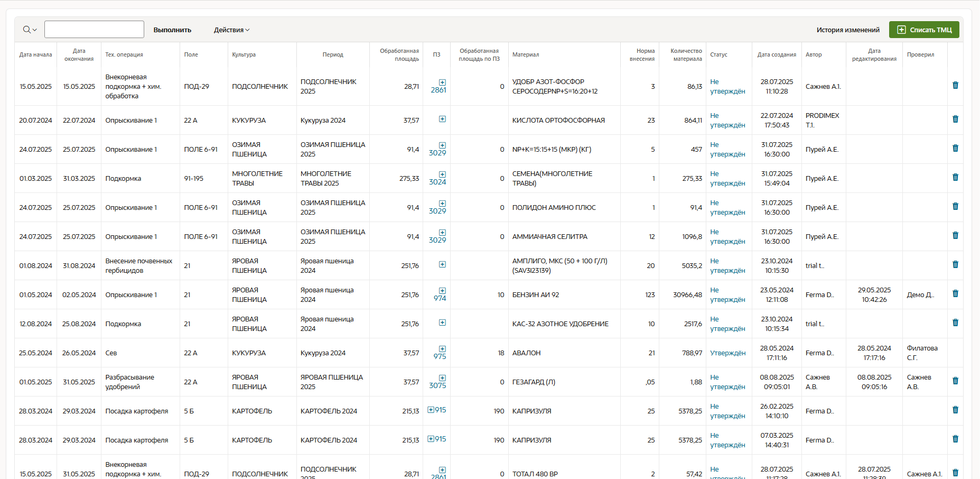Sort by Дата начала column header
Viewport: 980px width, 479px height.
click(35, 54)
